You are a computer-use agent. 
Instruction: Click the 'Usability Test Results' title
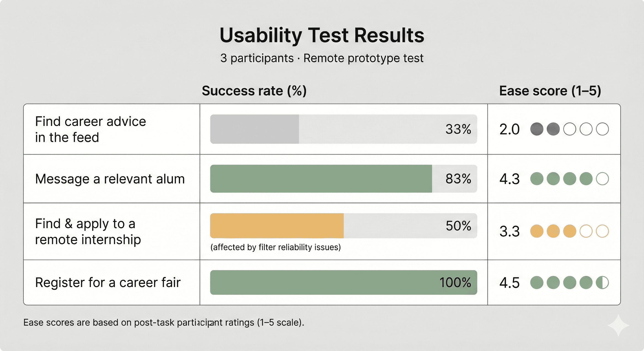click(x=322, y=35)
